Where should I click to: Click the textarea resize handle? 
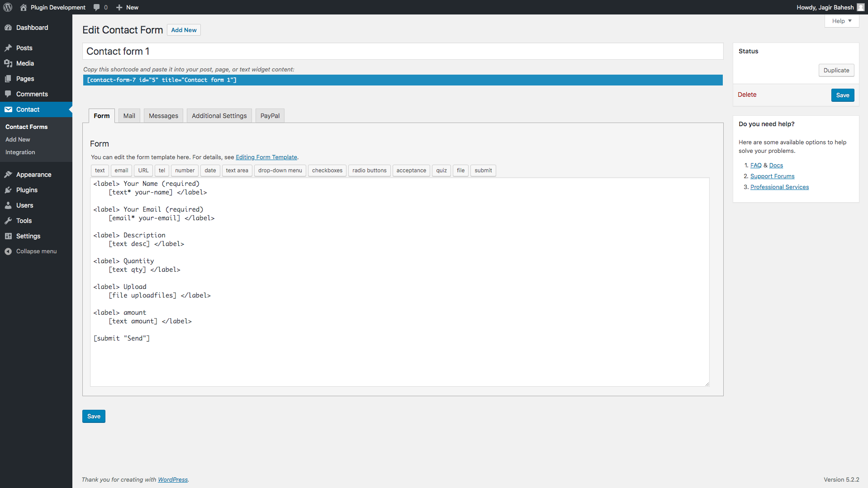[x=707, y=384]
